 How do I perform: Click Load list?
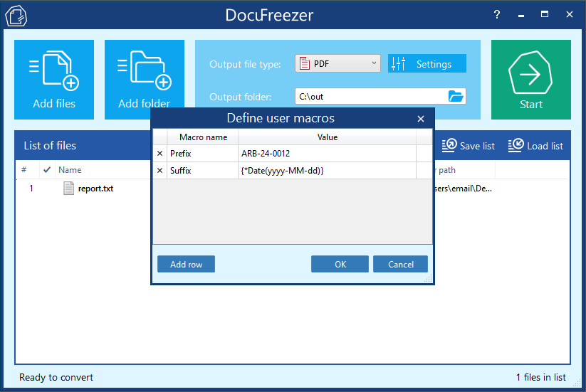[535, 146]
